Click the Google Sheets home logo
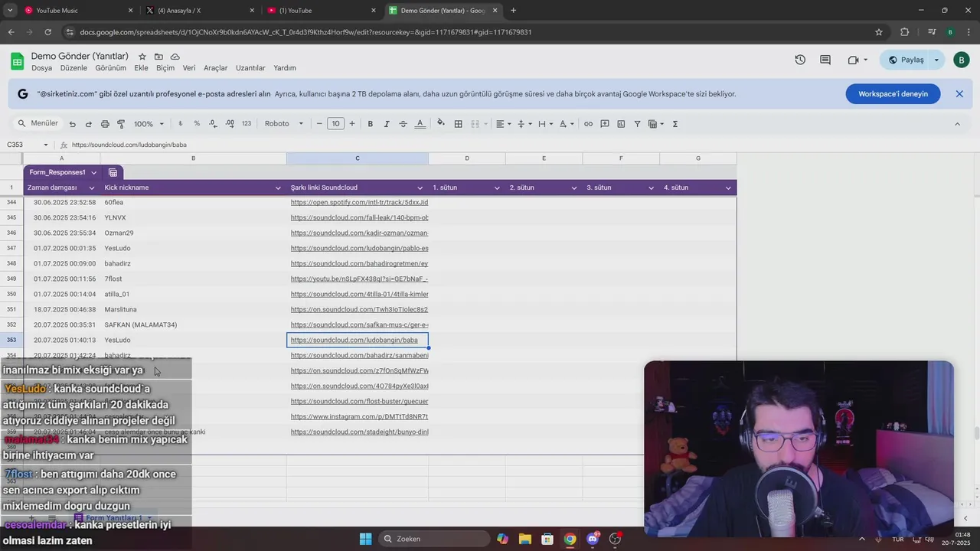The image size is (980, 551). point(17,61)
